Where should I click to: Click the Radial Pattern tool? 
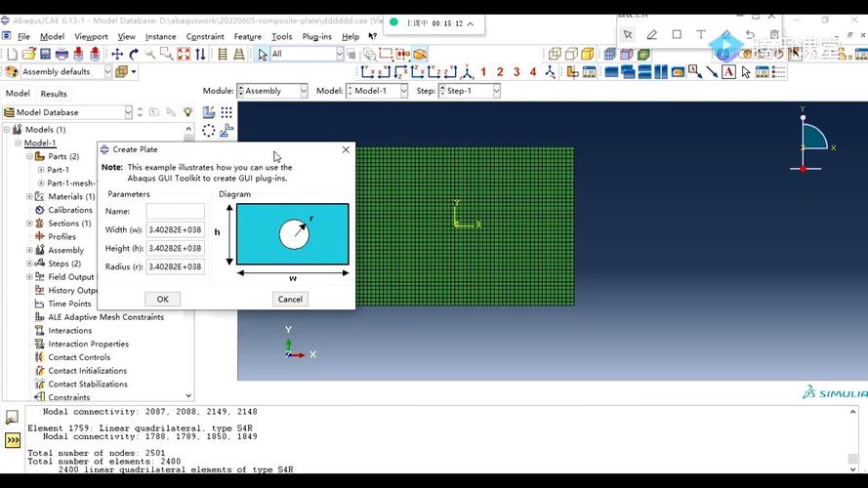point(209,131)
